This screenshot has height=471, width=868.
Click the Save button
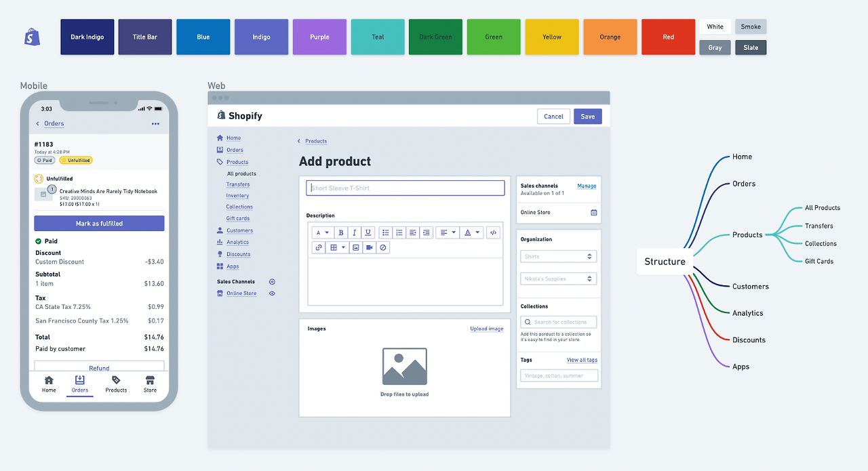tap(588, 116)
